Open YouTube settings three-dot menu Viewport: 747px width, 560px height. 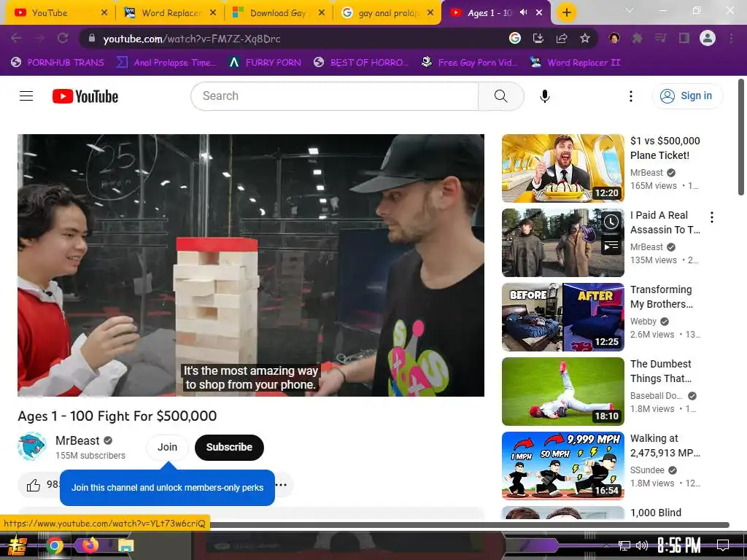[x=631, y=96]
